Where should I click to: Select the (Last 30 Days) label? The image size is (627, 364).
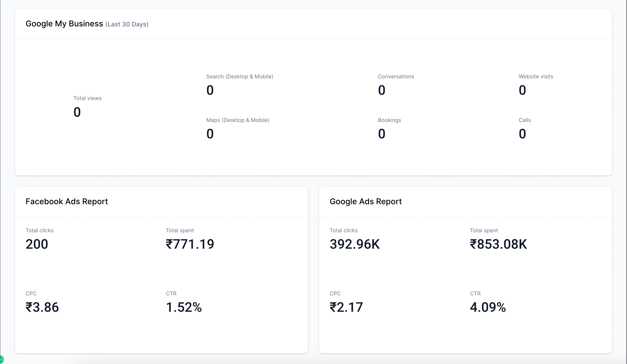point(127,24)
